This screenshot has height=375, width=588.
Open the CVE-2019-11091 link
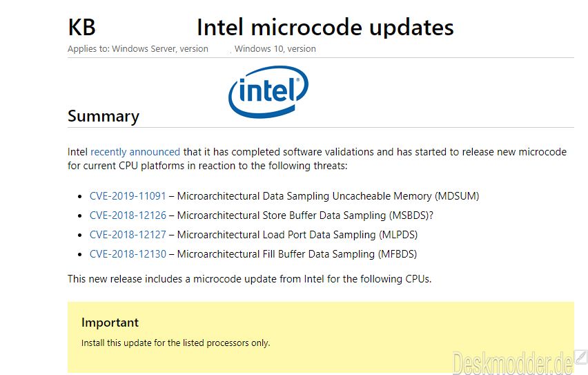click(128, 196)
